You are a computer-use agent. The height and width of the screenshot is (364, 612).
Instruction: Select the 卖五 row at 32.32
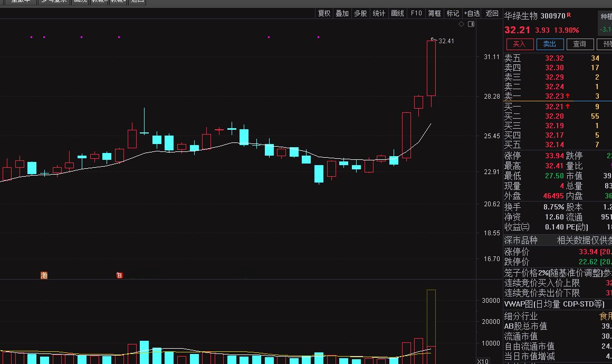click(x=557, y=58)
